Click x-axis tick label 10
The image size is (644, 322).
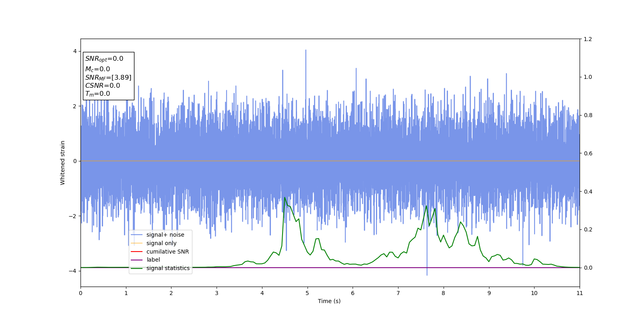click(x=534, y=293)
